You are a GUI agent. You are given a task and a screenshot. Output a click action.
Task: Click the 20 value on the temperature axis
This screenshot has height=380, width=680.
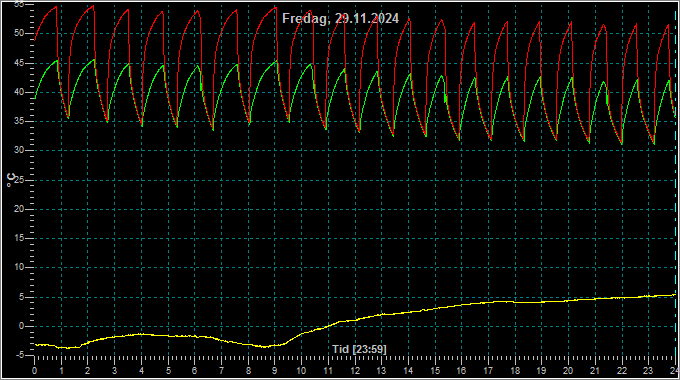[x=19, y=209]
